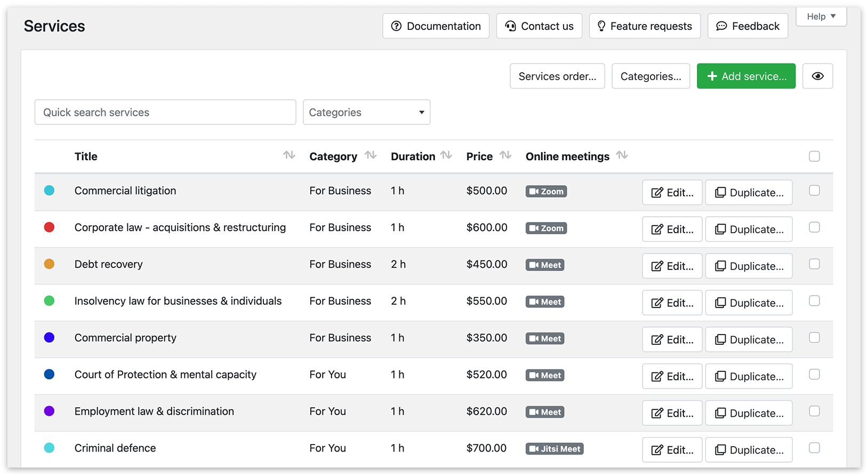
Task: Open Services order dialog
Action: coord(557,76)
